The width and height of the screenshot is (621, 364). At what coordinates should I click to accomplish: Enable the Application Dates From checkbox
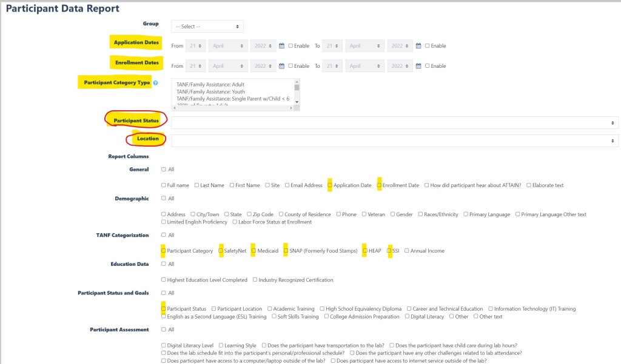[290, 46]
